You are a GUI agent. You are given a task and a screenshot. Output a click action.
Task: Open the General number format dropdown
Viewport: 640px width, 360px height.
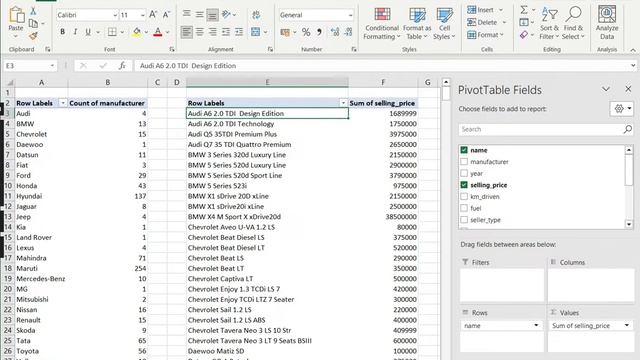[x=350, y=15]
